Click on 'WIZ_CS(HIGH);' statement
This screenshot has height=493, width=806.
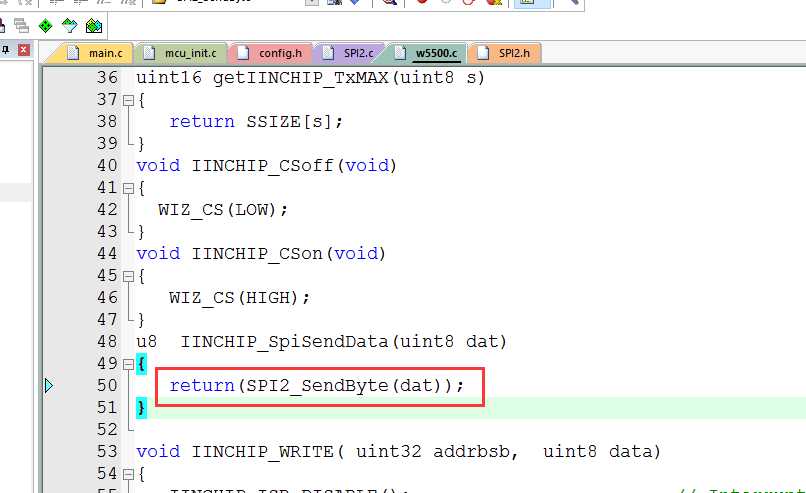pyautogui.click(x=240, y=298)
